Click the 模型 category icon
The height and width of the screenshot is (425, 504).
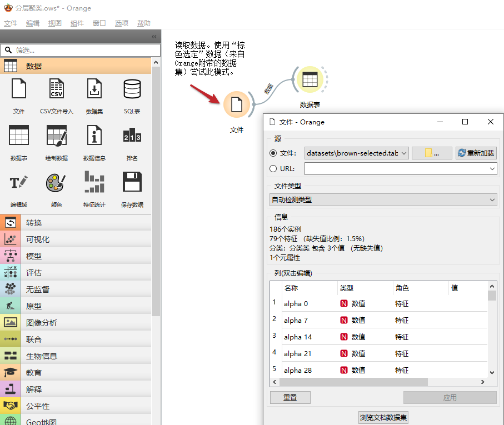pos(11,256)
